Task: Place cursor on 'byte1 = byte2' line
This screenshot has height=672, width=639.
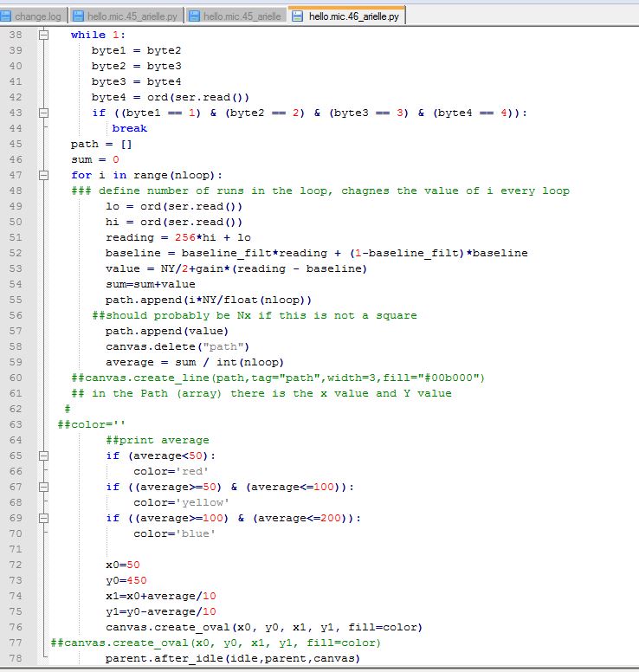Action: click(x=136, y=50)
